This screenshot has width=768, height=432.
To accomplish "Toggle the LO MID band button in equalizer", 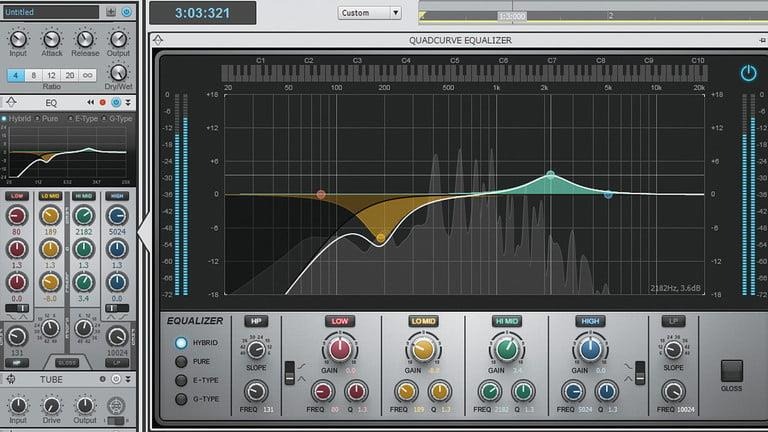I will pos(423,321).
